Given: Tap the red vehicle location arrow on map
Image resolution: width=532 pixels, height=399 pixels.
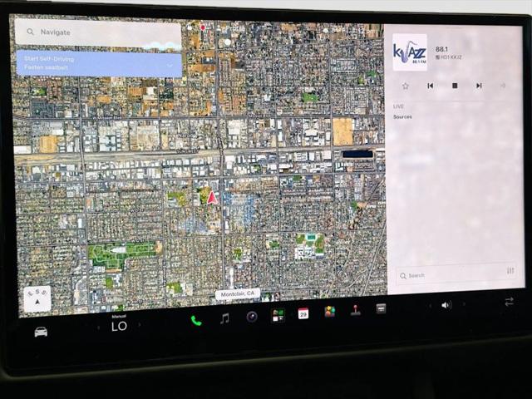Looking at the screenshot, I should coord(212,198).
